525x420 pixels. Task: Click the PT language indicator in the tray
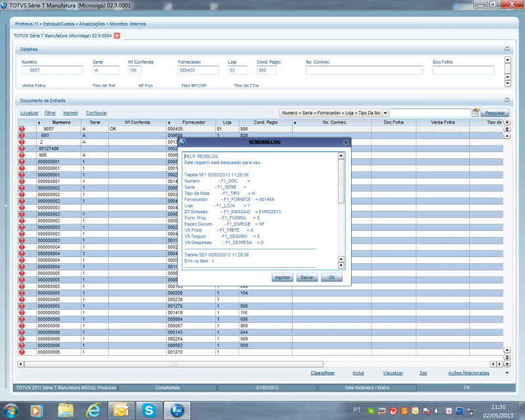(357, 410)
